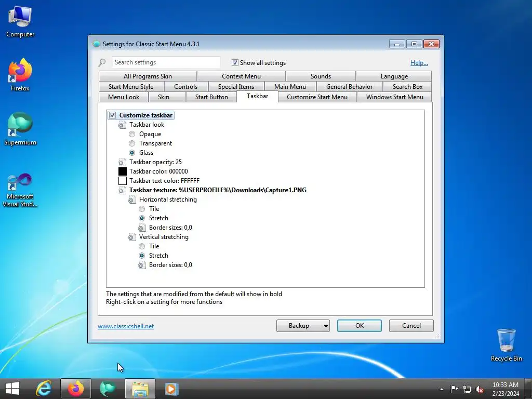This screenshot has width=532, height=399.
Task: Open Supermium from the taskbar
Action: (x=108, y=389)
